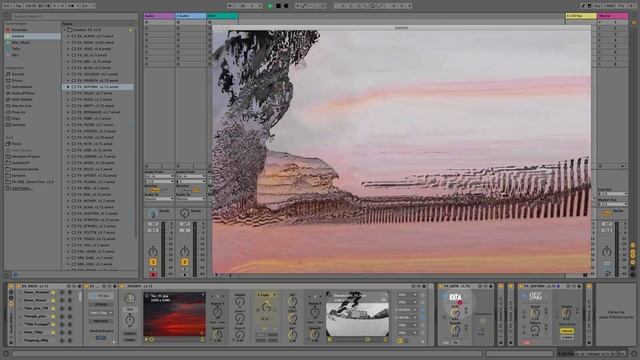Screen dimensions: 640x360
Task: Click Add Folder at bottom of Places
Action: pyautogui.click(x=21, y=188)
